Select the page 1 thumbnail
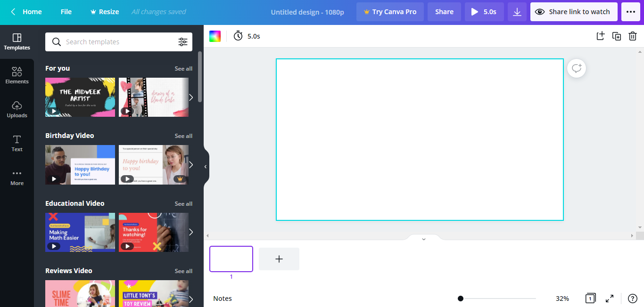Image resolution: width=644 pixels, height=307 pixels. point(231,259)
